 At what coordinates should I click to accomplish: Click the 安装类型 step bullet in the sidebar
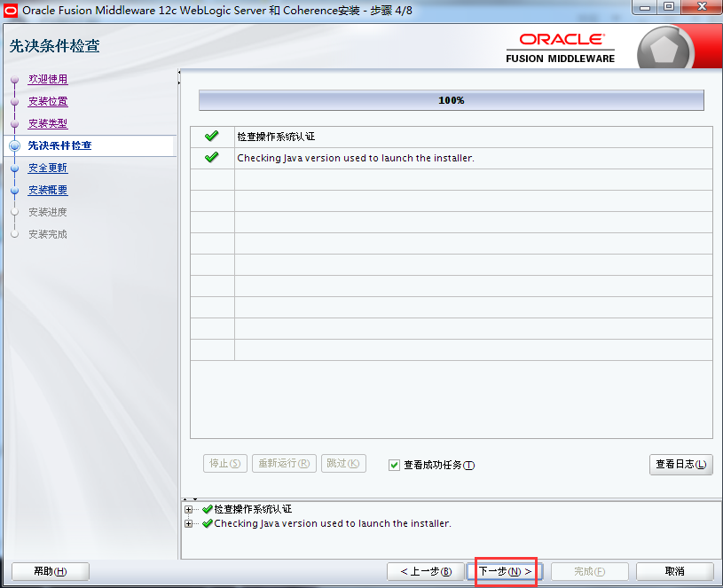coord(15,124)
